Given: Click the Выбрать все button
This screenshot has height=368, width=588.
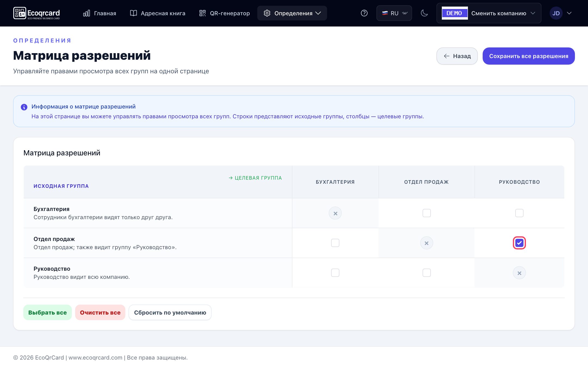Looking at the screenshot, I should [47, 312].
